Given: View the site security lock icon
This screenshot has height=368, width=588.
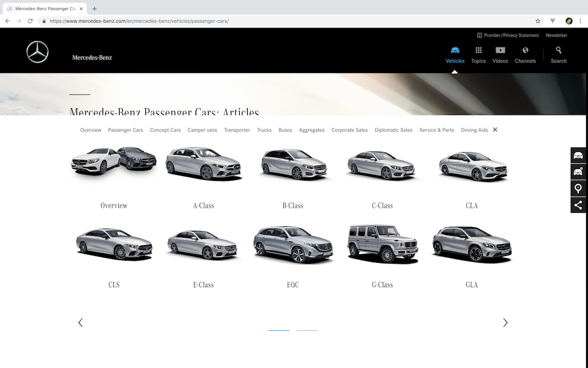Looking at the screenshot, I should [44, 21].
